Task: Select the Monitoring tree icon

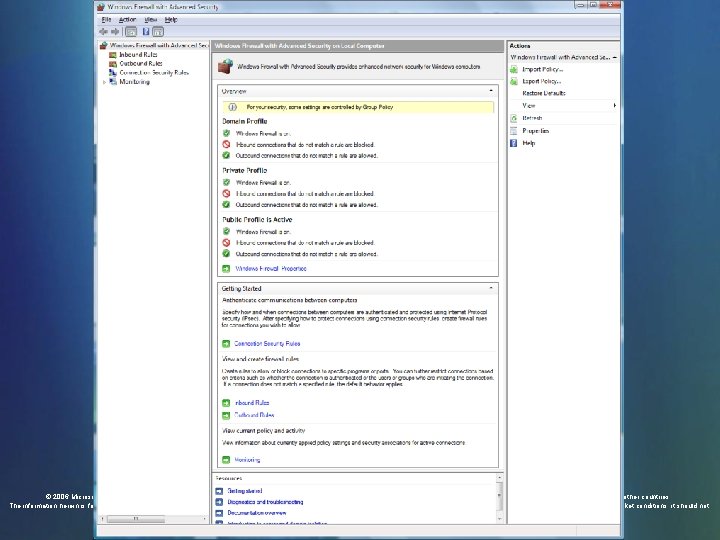Action: click(x=113, y=82)
